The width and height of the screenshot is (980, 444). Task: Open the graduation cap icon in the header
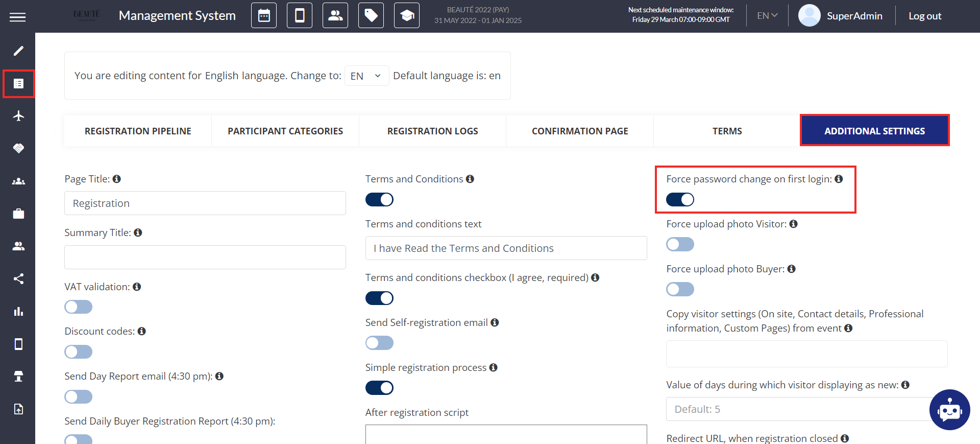407,16
